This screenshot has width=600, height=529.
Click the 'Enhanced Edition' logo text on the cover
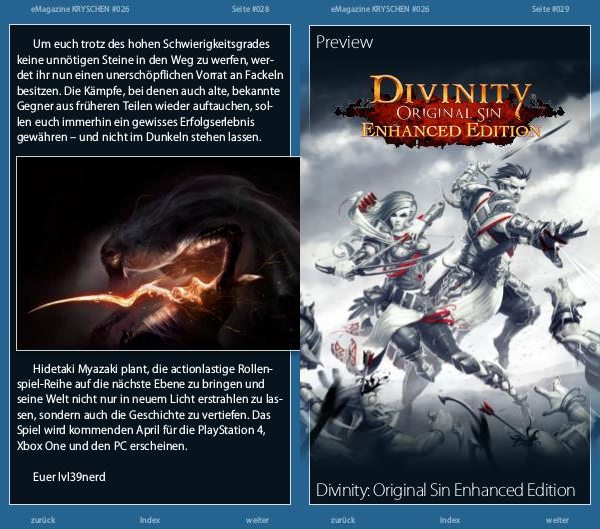tap(451, 130)
